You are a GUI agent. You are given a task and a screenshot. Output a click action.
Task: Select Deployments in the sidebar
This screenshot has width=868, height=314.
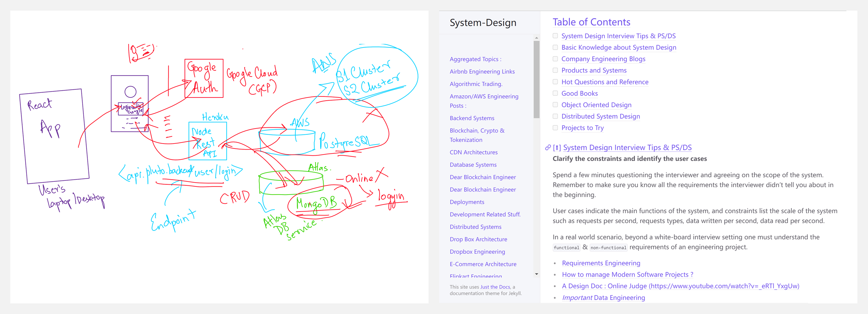coord(467,202)
